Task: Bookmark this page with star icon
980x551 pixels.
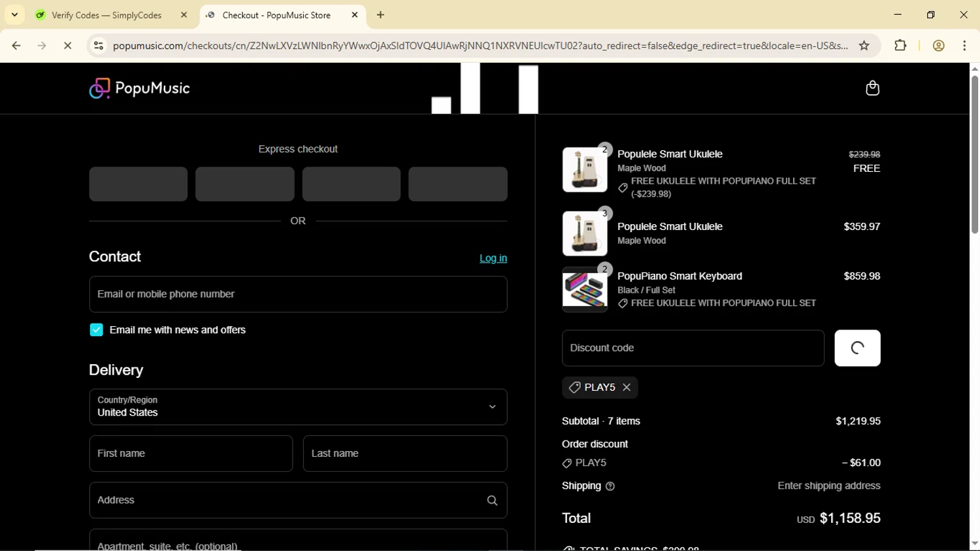Action: tap(864, 46)
